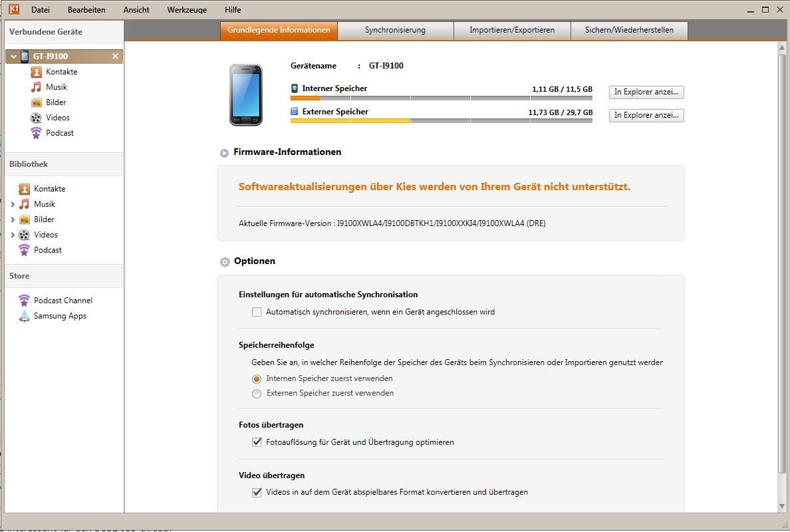Click the Samsung Apps icon in Store

pos(24,316)
